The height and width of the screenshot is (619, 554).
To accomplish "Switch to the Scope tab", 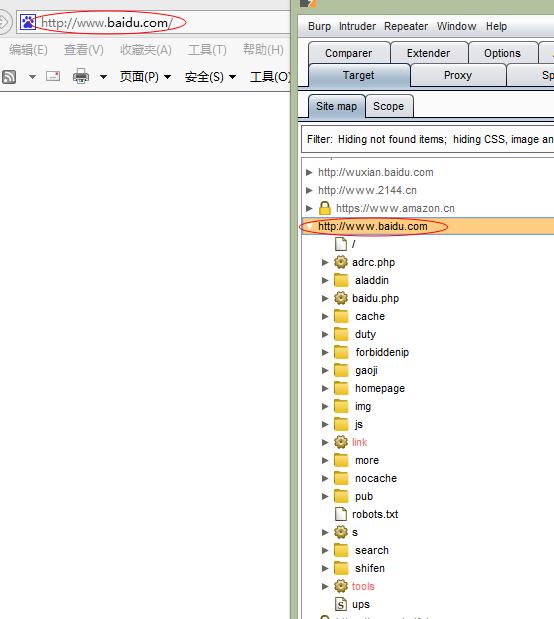I will pyautogui.click(x=389, y=106).
